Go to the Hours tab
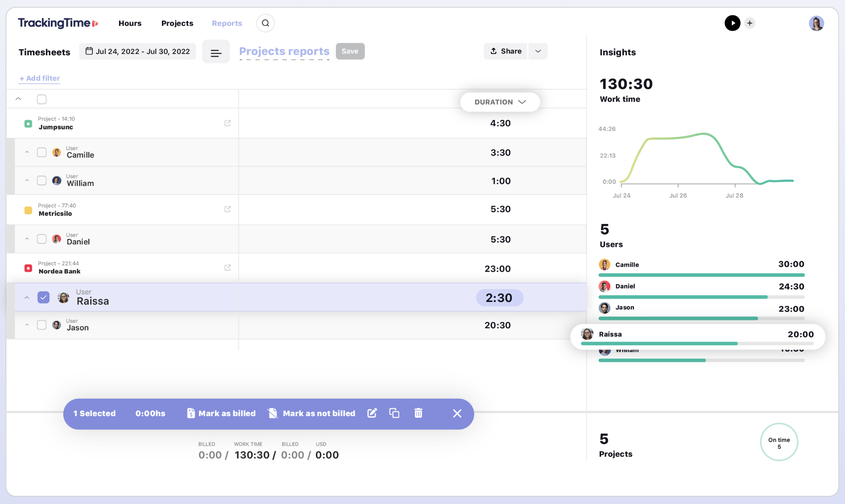 pyautogui.click(x=130, y=23)
